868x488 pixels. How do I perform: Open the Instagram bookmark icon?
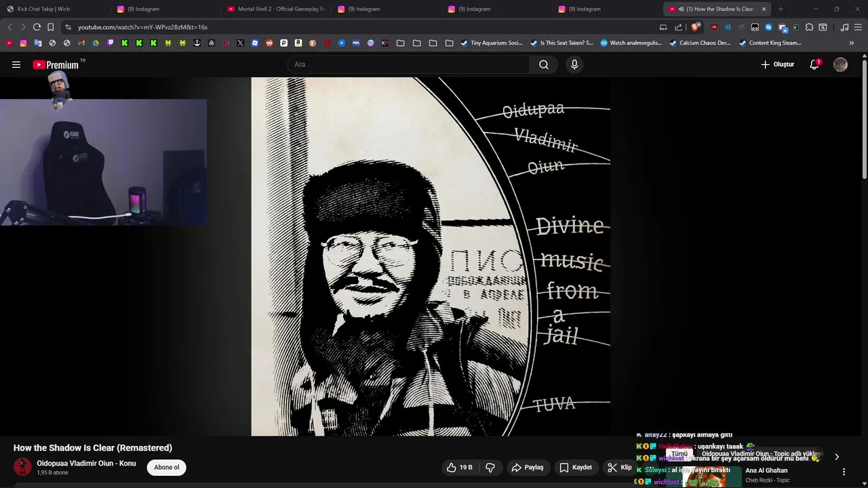[23, 43]
